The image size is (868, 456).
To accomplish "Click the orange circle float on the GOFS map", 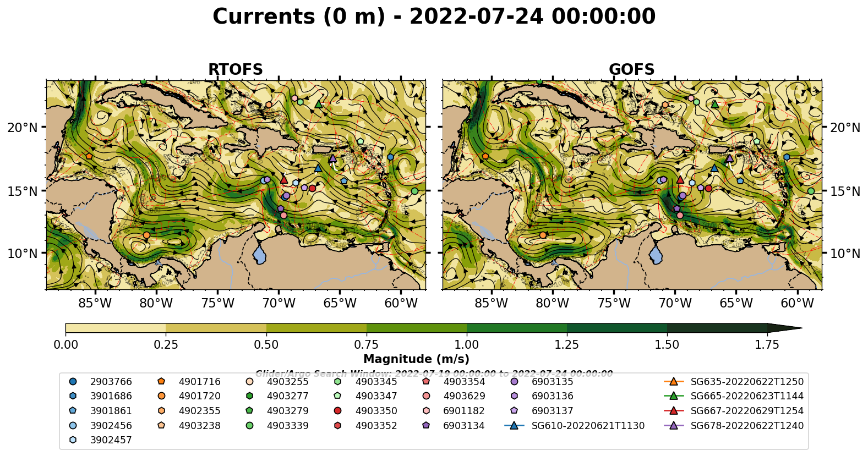I will coord(543,235).
